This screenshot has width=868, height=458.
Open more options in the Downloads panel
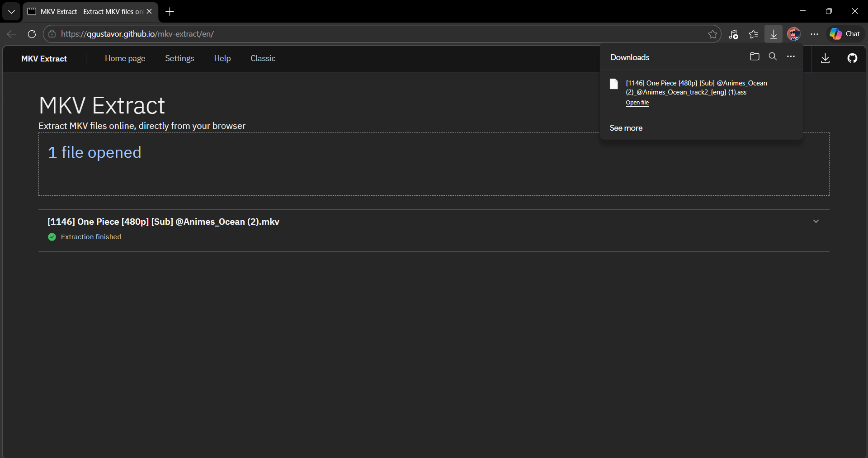pos(791,57)
